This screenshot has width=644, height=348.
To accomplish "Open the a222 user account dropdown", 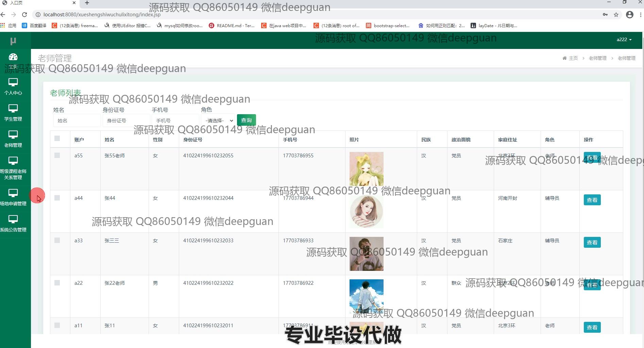I will (624, 39).
